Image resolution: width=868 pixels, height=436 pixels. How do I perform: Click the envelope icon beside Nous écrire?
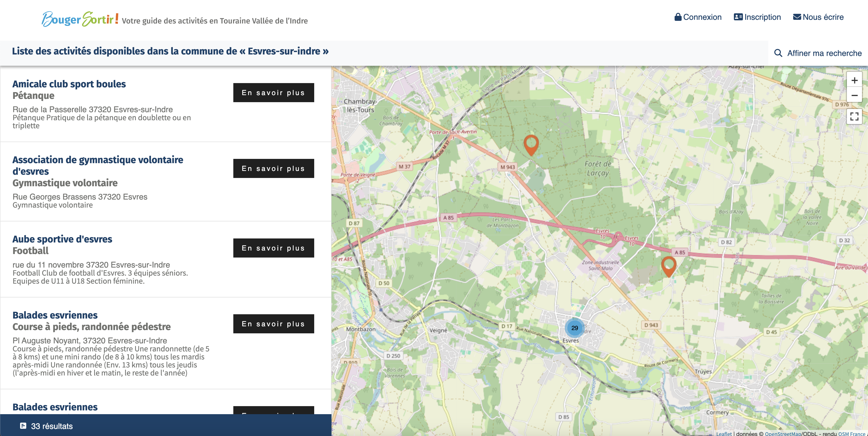click(797, 17)
